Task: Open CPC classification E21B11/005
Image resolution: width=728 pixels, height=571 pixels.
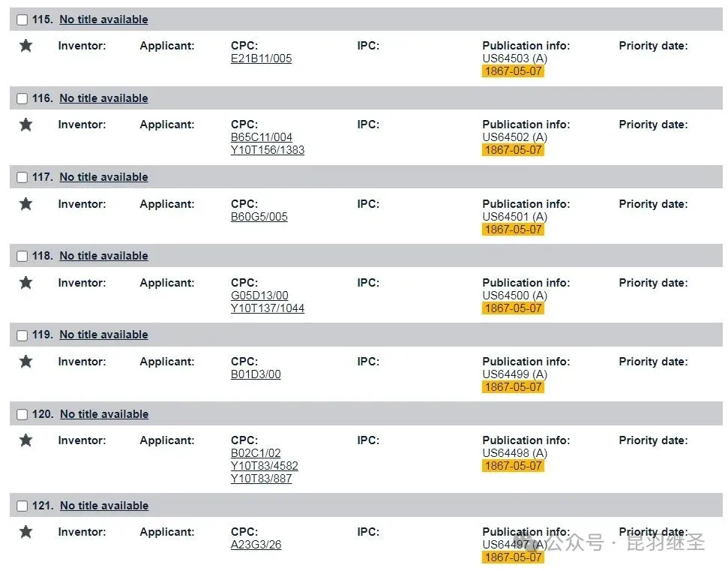Action: pos(261,59)
